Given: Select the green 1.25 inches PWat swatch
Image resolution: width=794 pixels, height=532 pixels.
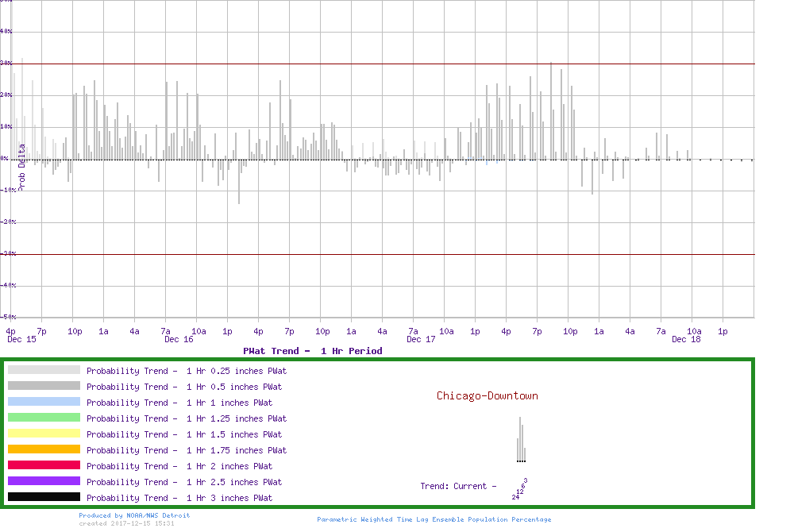Looking at the screenshot, I should 44,418.
